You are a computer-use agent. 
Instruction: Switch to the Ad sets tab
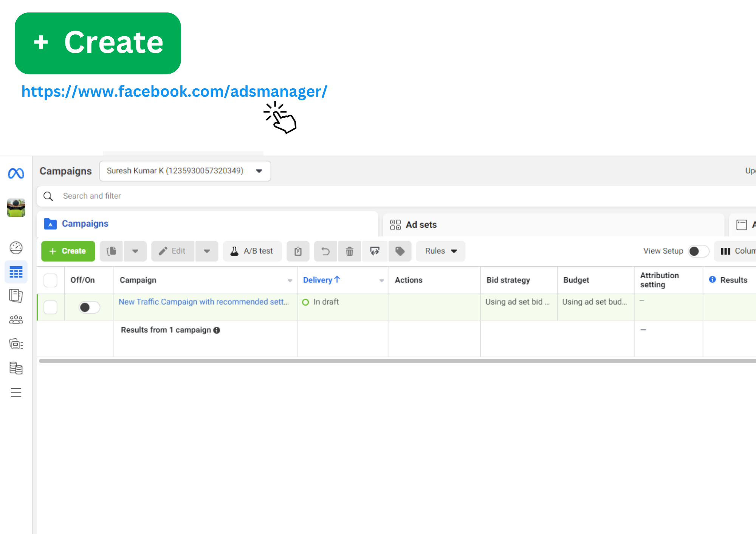point(553,225)
